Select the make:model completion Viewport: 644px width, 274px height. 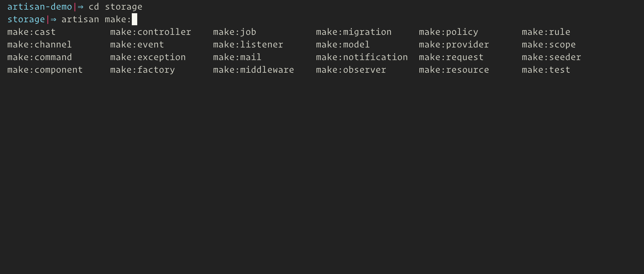[x=343, y=44]
